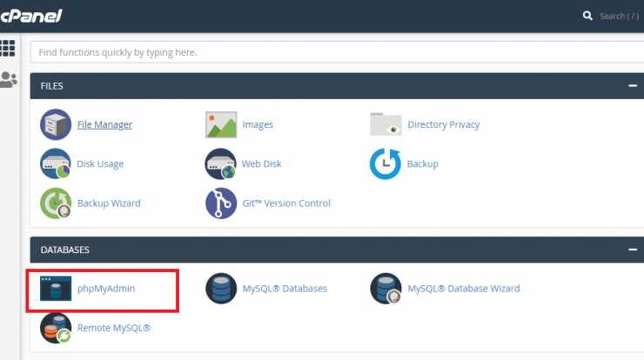Click the cPanel logo
644x360 pixels.
click(31, 16)
